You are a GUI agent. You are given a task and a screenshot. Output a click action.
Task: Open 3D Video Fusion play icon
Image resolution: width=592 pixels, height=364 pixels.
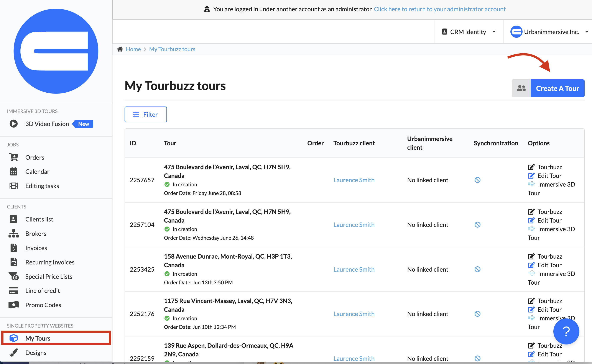[13, 124]
